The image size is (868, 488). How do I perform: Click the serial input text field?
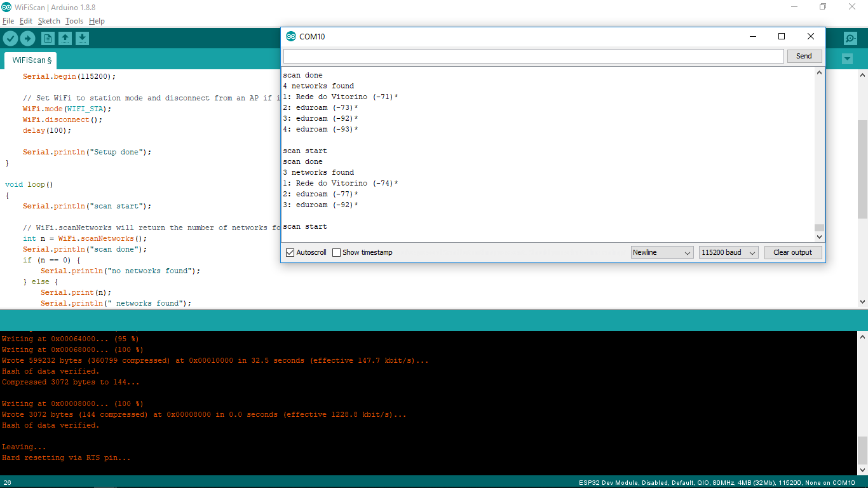[534, 56]
